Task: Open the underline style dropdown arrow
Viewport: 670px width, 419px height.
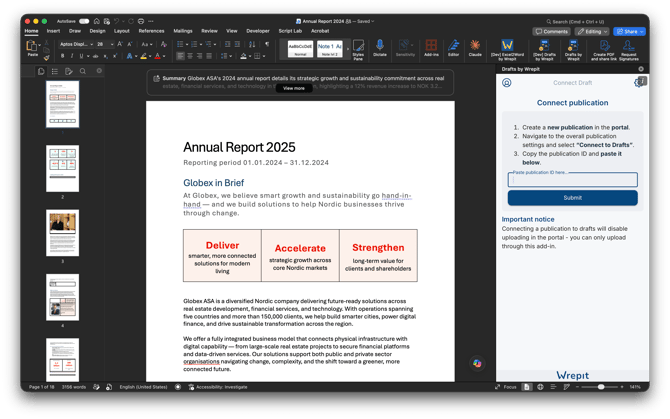Action: tap(88, 56)
